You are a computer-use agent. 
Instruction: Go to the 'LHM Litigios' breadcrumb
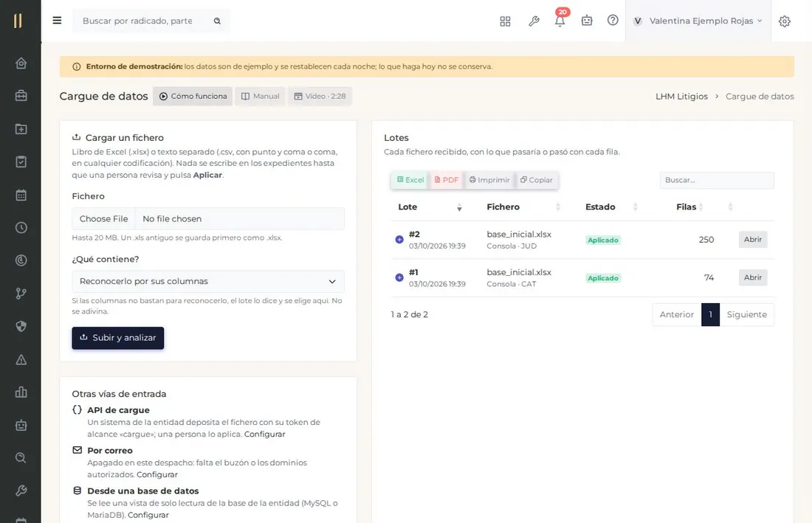pyautogui.click(x=681, y=97)
